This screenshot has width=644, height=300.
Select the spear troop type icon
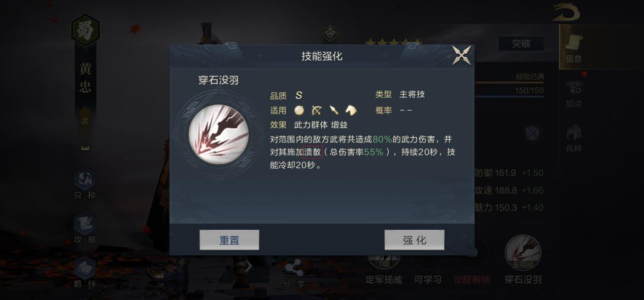333,110
